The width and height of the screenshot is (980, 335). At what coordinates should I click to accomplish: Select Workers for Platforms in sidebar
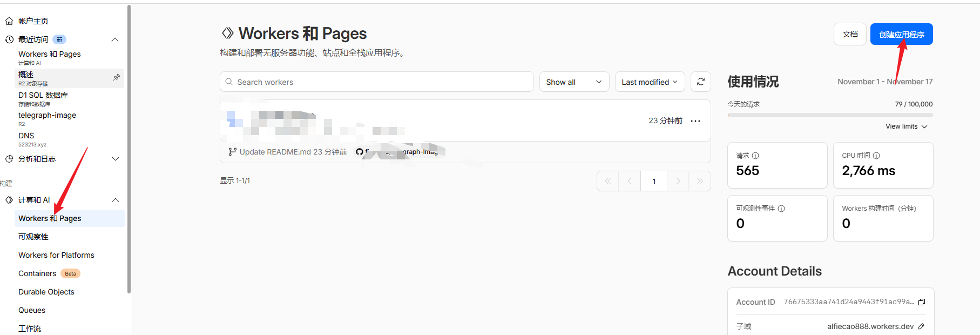coord(56,255)
